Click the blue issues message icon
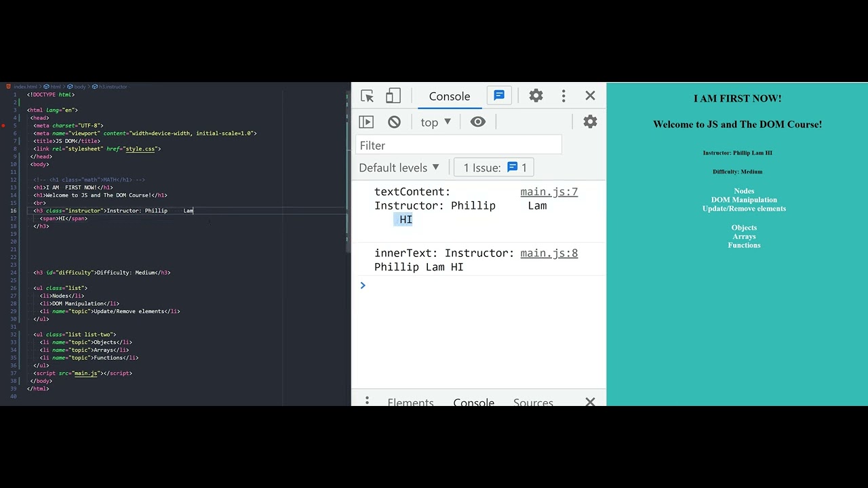This screenshot has height=488, width=868. point(499,96)
